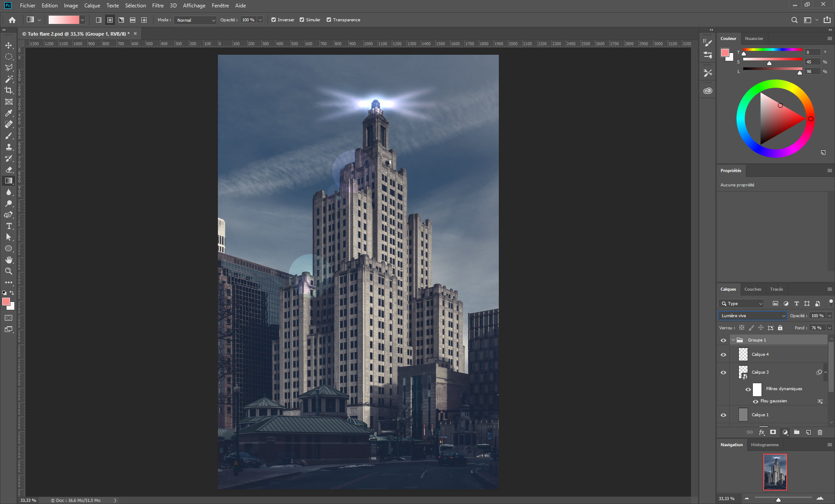The image size is (835, 504).
Task: Open the Lumière vive blend mode dropdown
Action: pos(753,316)
